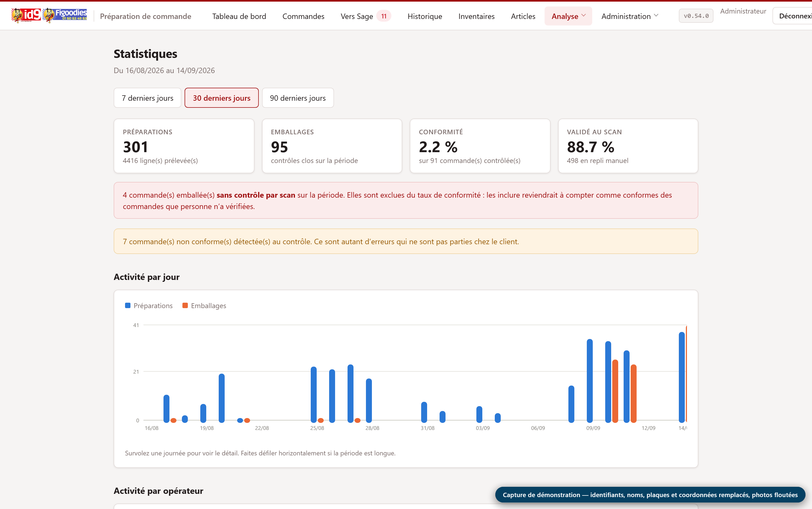Click the Figoodies logo

pos(65,15)
